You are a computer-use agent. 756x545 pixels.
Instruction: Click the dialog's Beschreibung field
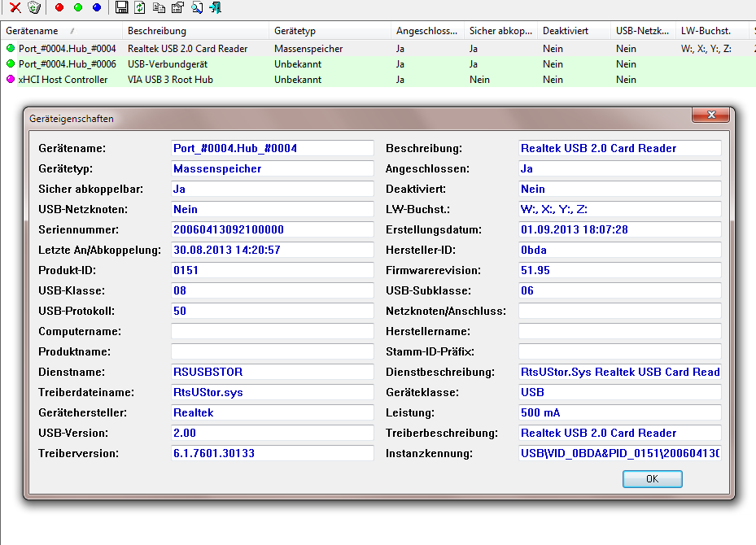(620, 148)
